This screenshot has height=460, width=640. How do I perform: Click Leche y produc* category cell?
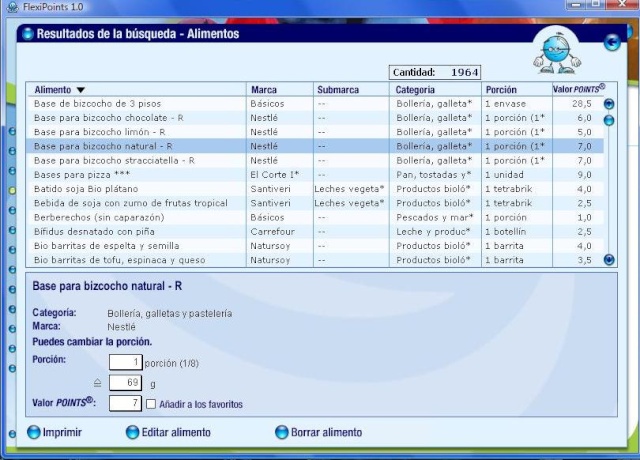pyautogui.click(x=433, y=232)
